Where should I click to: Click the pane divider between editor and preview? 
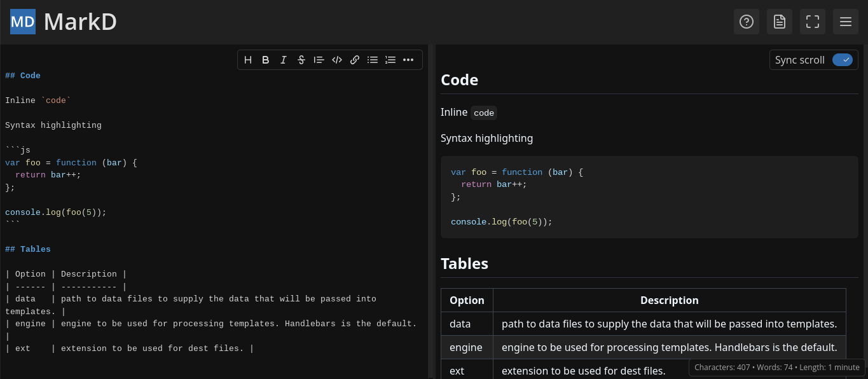(431, 212)
